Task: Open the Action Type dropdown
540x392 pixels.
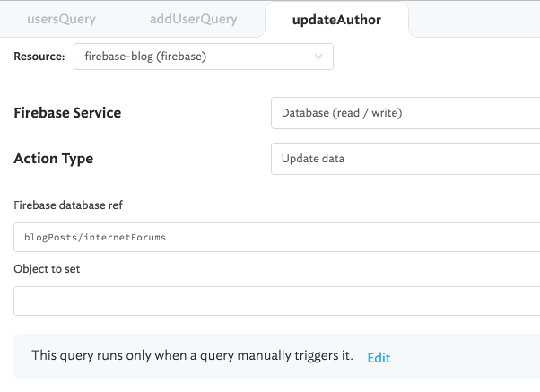Action: (405, 159)
